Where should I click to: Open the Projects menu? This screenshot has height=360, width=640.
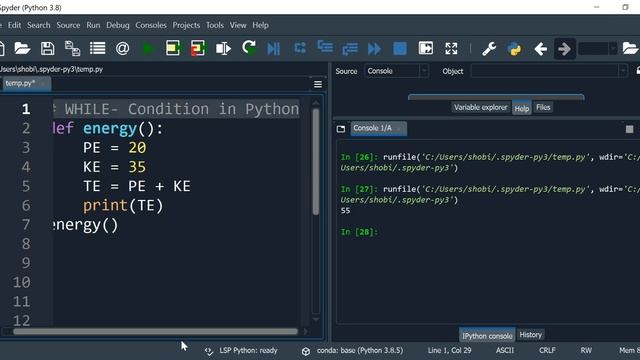point(186,25)
